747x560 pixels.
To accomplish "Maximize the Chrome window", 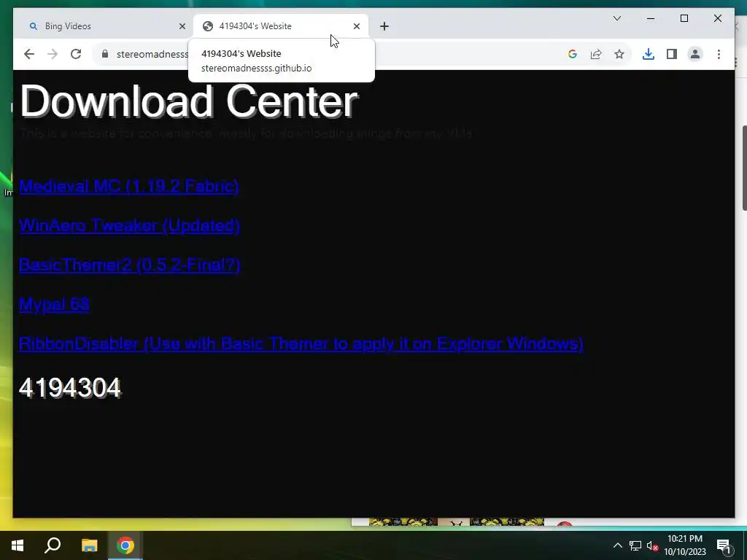I will click(x=684, y=18).
